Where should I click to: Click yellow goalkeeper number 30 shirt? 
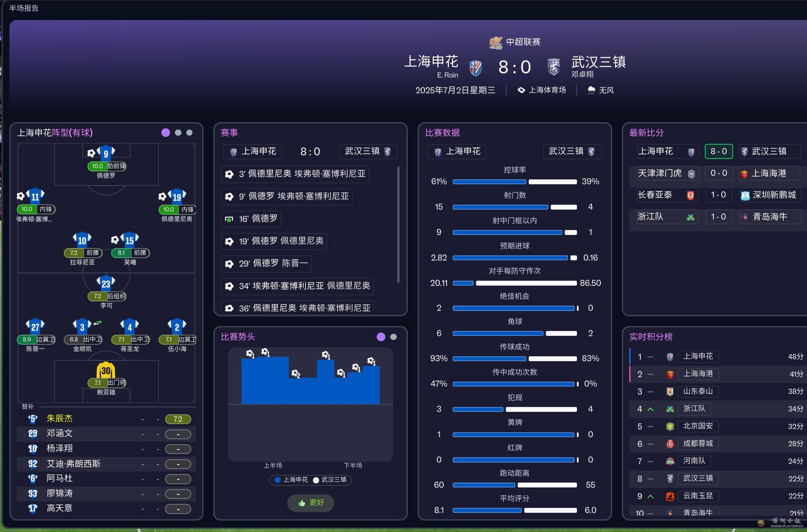pos(106,370)
